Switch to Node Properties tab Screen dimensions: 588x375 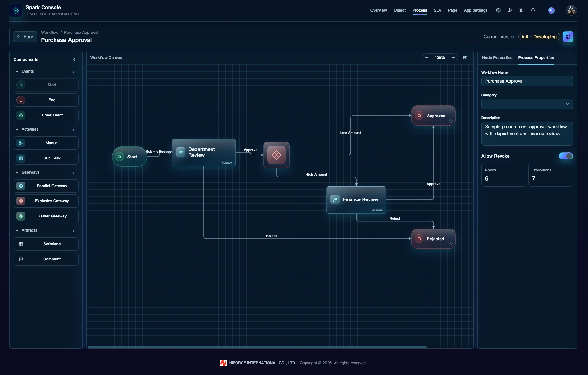pos(497,58)
